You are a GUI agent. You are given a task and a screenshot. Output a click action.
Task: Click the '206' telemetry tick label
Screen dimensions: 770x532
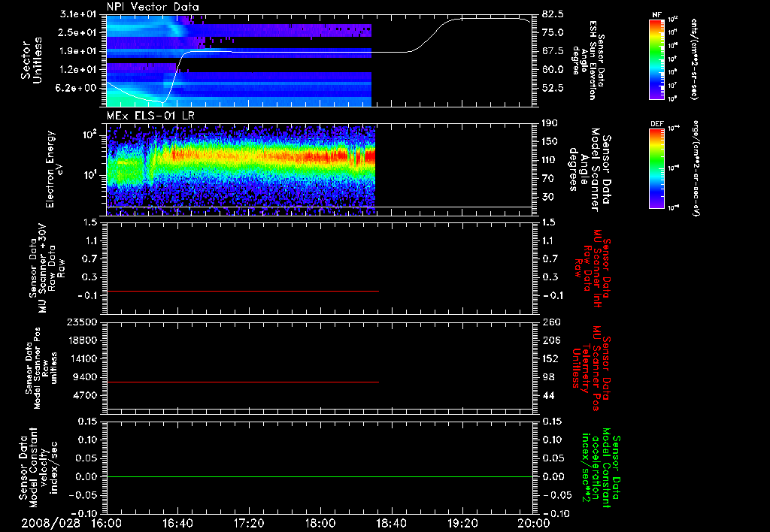coord(550,340)
